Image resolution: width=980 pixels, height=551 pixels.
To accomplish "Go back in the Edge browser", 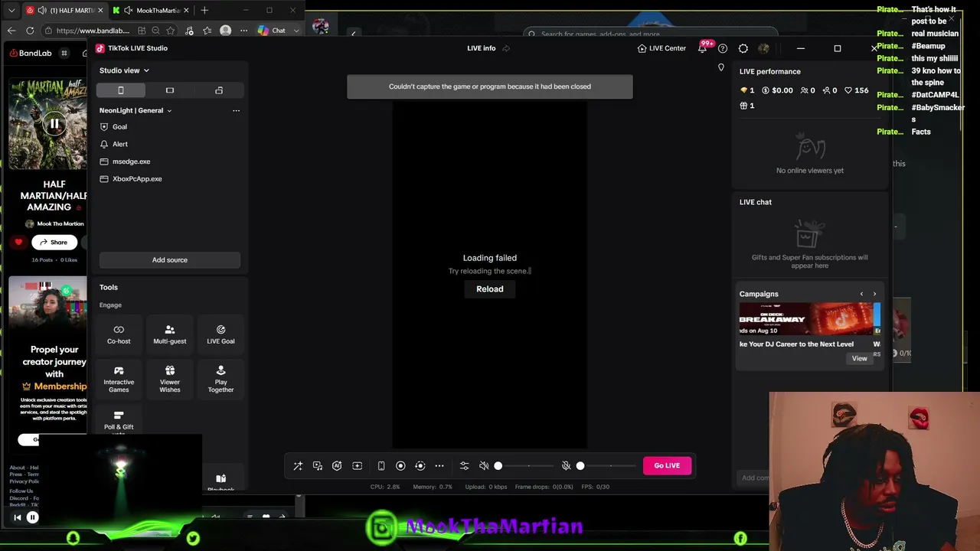I will 11,31.
